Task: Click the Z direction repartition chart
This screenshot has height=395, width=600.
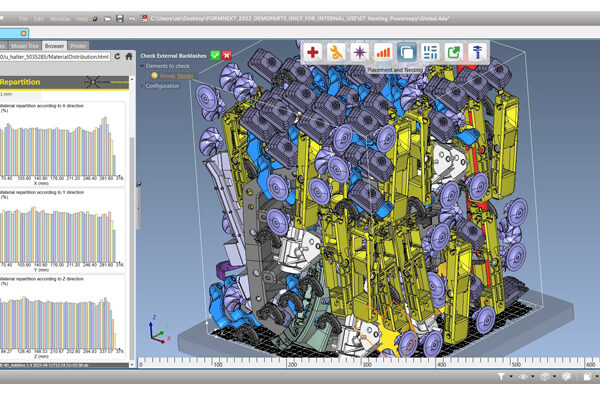Action: (x=62, y=318)
